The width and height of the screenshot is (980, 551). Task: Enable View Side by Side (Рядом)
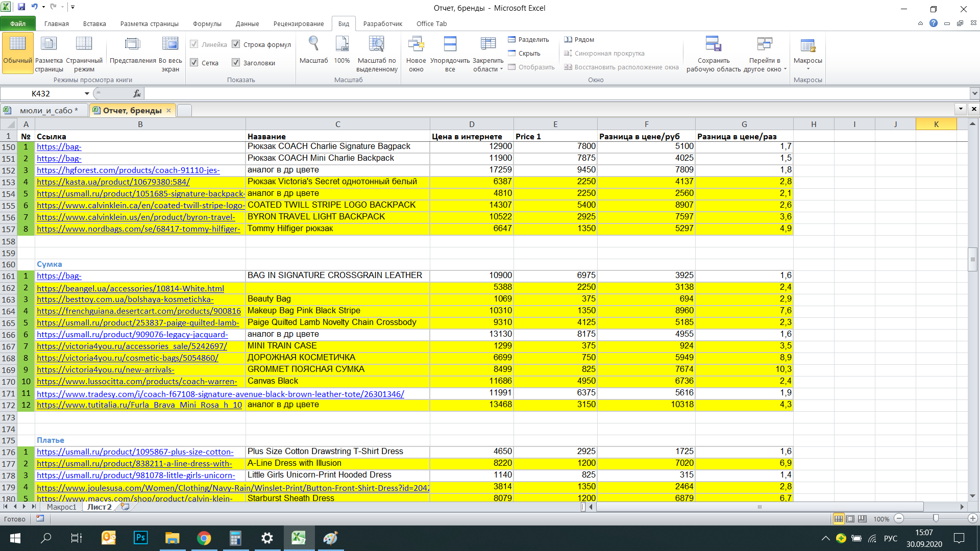(579, 40)
